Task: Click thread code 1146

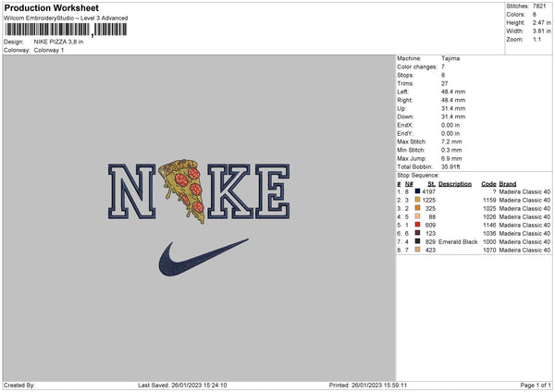Action: point(489,226)
